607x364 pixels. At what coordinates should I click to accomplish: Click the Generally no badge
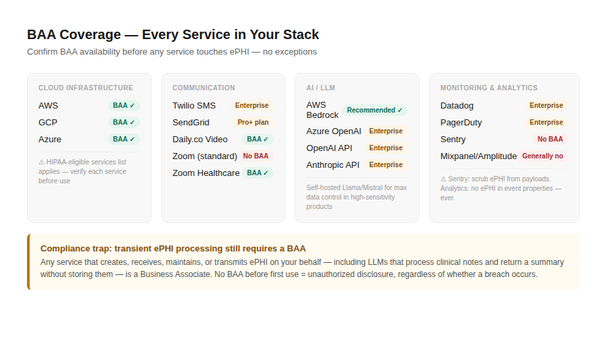[x=543, y=156]
